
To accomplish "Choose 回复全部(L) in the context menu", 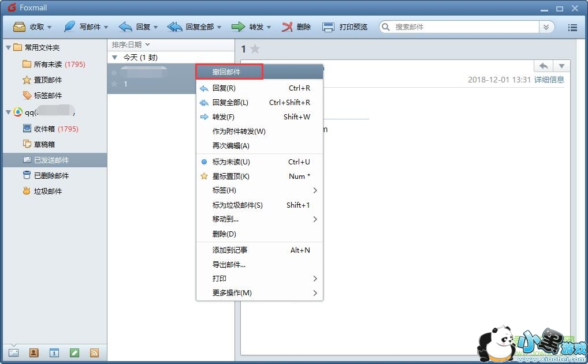I will coord(259,102).
